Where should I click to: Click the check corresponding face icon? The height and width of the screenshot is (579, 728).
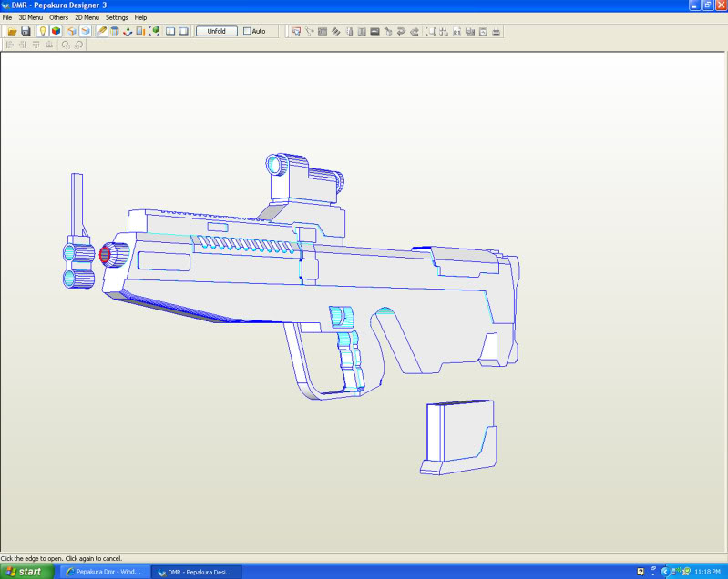pos(388,32)
